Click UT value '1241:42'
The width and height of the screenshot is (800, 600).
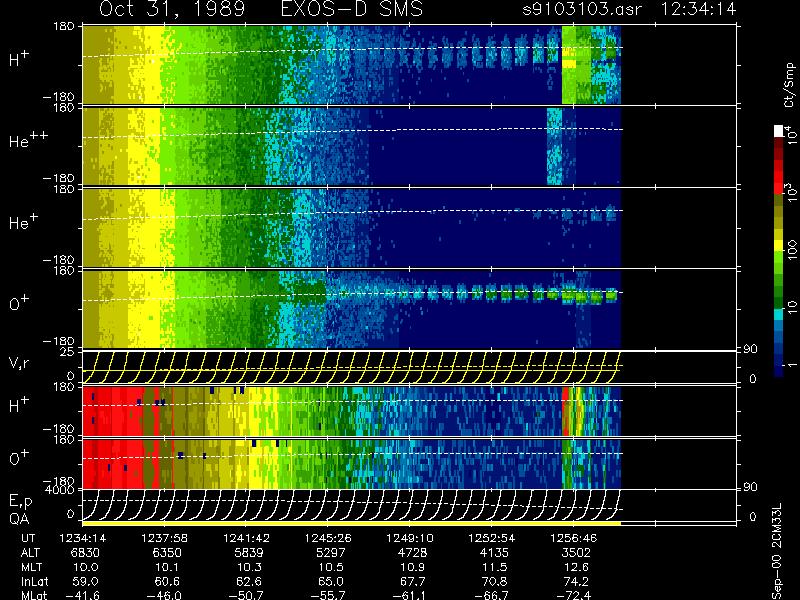point(246,538)
